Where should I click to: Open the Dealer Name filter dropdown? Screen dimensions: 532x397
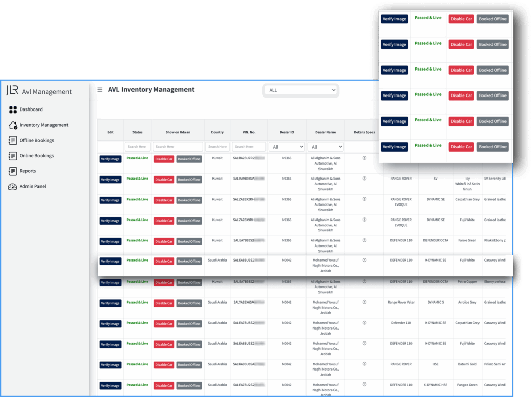click(325, 147)
